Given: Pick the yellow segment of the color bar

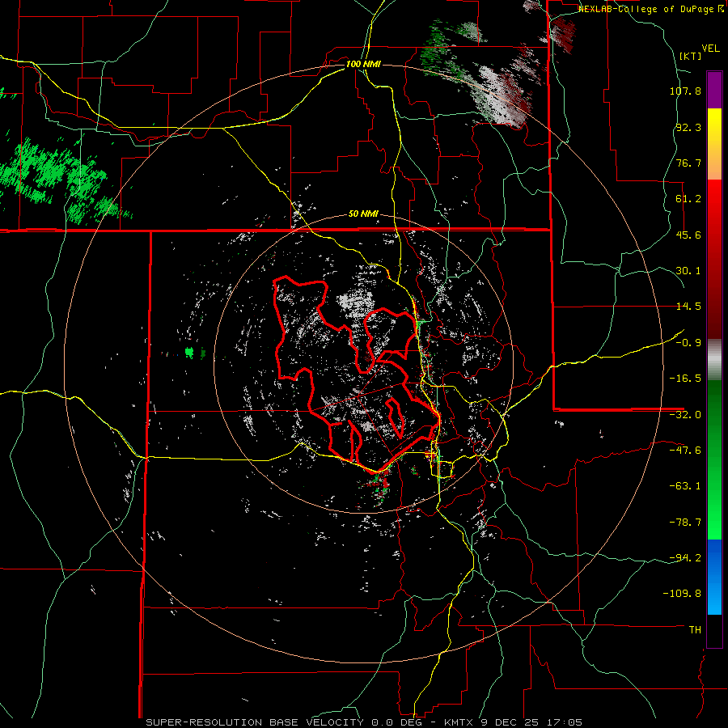Looking at the screenshot, I should pos(714,144).
